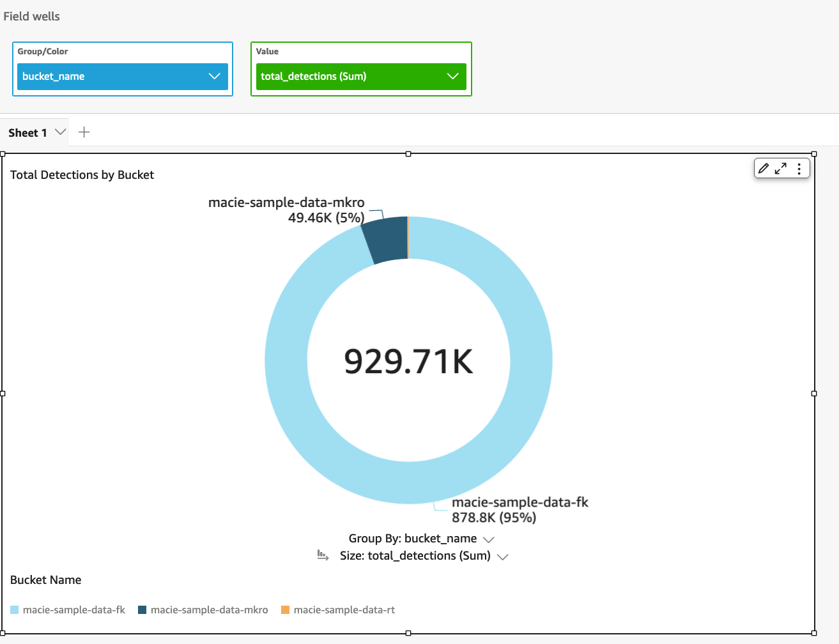Click the 929.71K total in the donut center
Image resolution: width=839 pixels, height=644 pixels.
tap(408, 360)
